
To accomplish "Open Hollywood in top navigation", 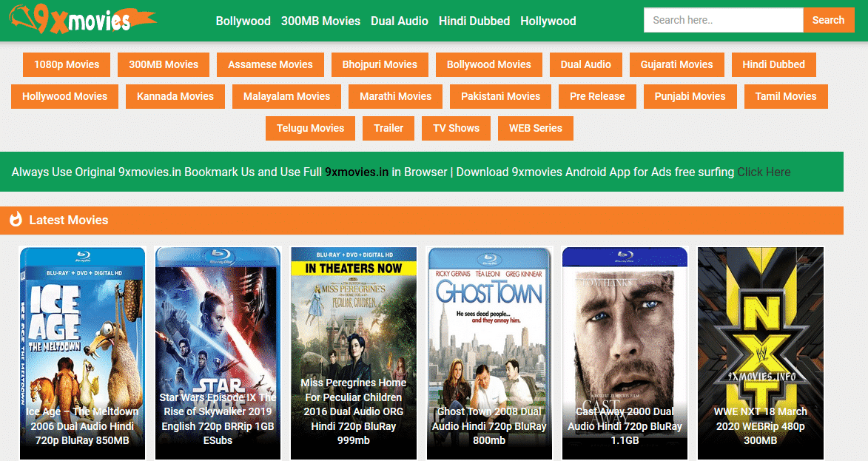I will 548,21.
